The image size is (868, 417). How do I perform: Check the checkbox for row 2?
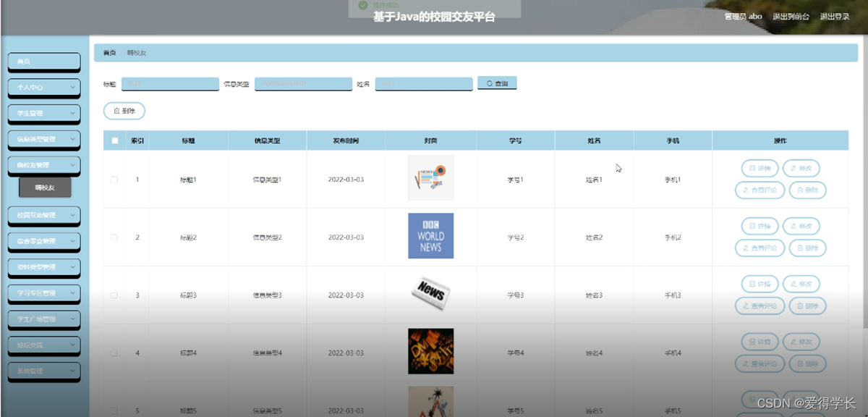tap(114, 237)
